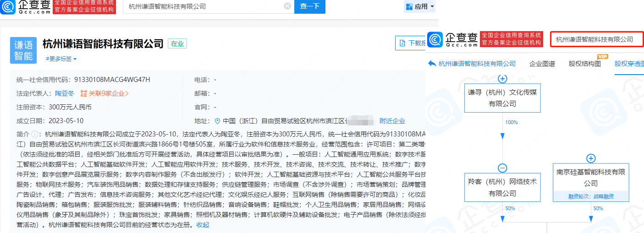
Task: Select credit code 91330108MACG4WG47H
Action: [x=112, y=80]
